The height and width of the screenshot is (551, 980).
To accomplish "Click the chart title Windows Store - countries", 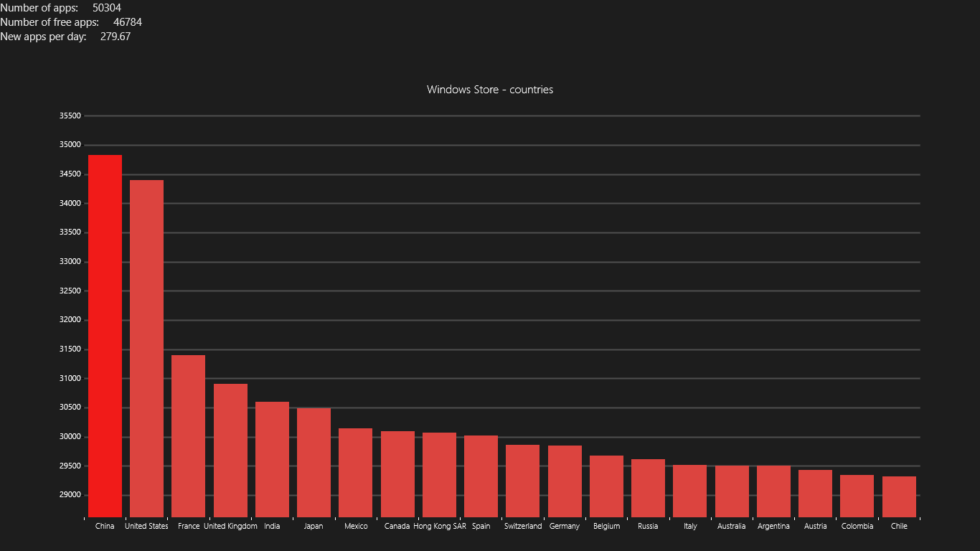I will tap(490, 90).
